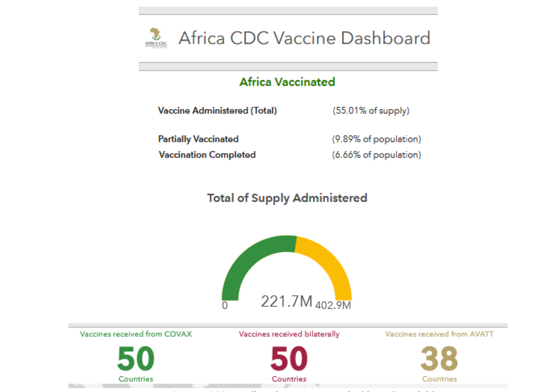Open the Vaccines received bilaterally label
Screen dimensions: 555x392
(289, 334)
